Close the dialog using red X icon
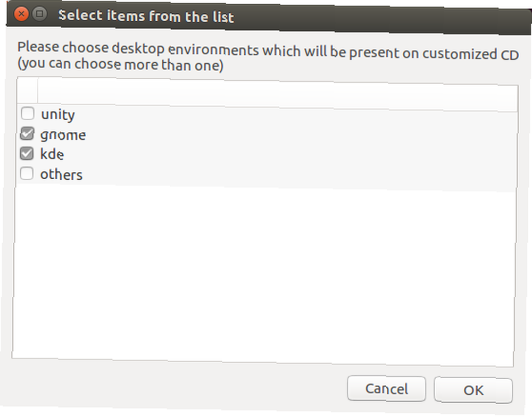Image resolution: width=532 pixels, height=417 pixels. (x=21, y=14)
